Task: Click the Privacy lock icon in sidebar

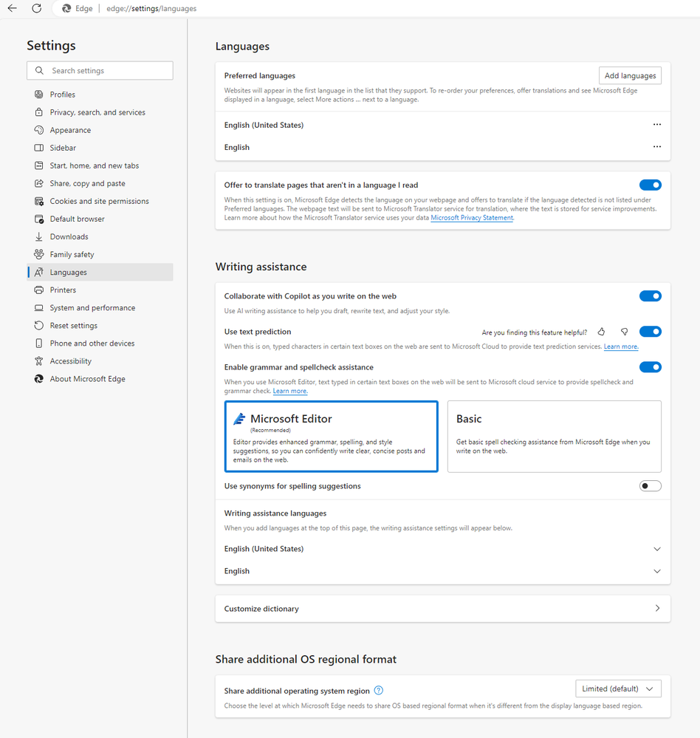Action: coord(39,112)
